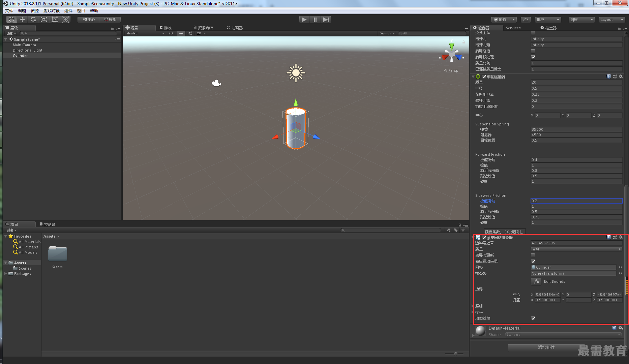The width and height of the screenshot is (629, 364).
Task: Pause the game playback
Action: (315, 20)
